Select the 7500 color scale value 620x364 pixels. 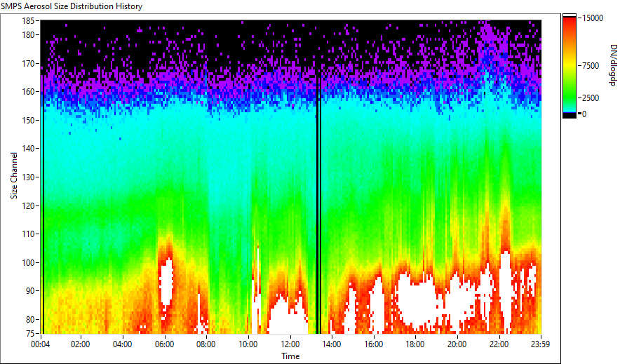click(591, 66)
